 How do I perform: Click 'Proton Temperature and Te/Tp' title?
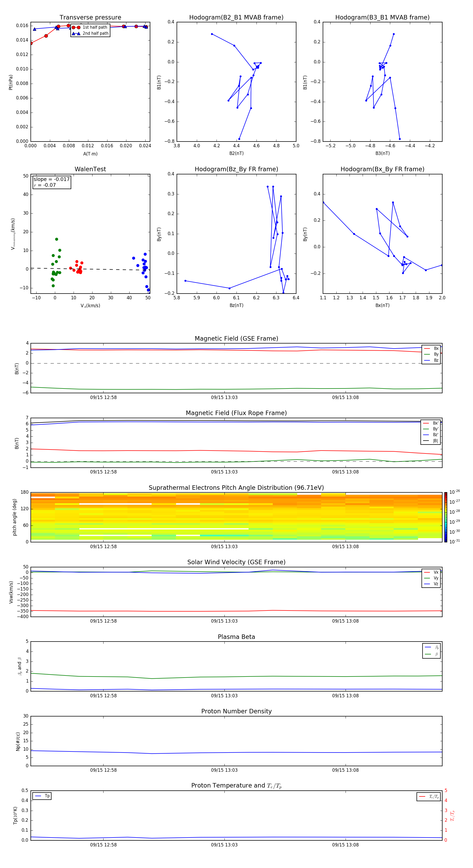(236, 786)
